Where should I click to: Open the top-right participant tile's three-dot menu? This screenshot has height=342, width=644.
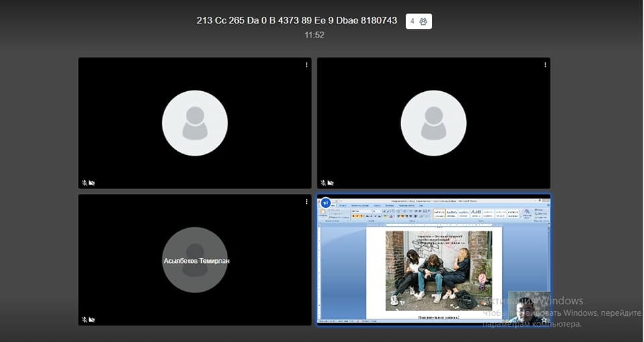(x=545, y=65)
